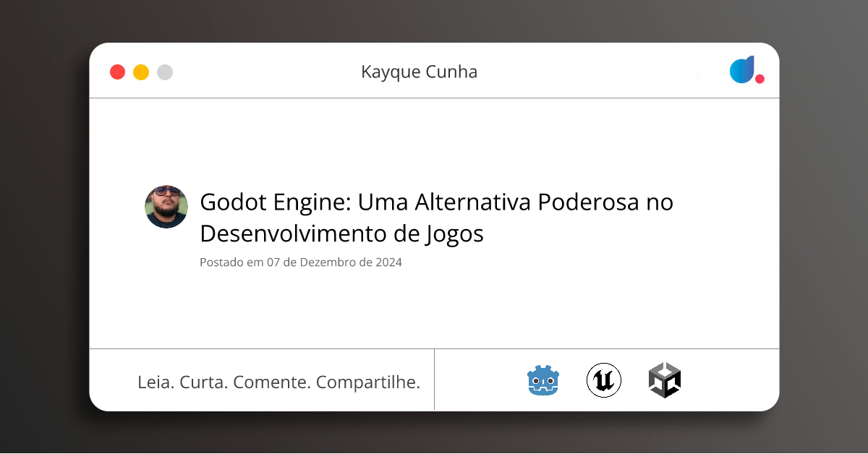Image resolution: width=868 pixels, height=454 pixels.
Task: Expand the article details section
Action: click(x=434, y=224)
